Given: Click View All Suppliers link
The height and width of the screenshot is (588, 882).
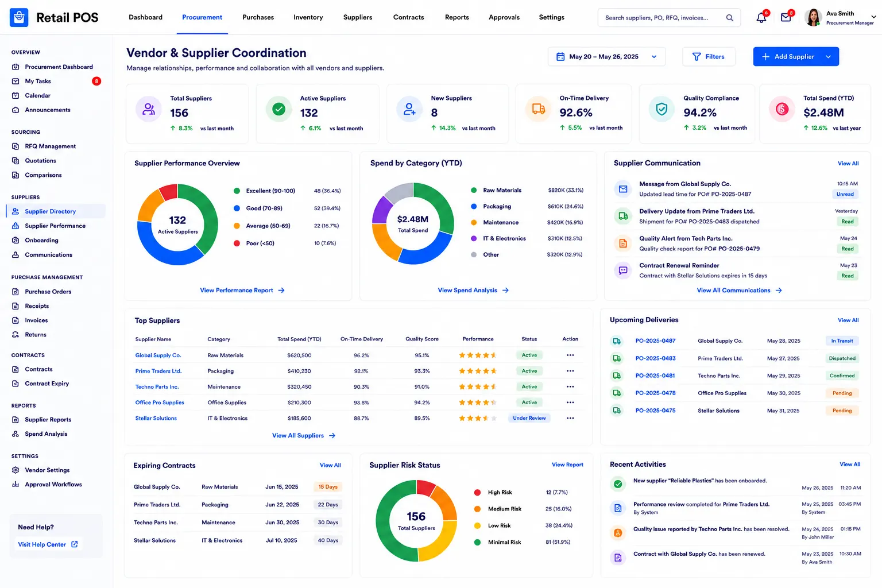Looking at the screenshot, I should pos(304,436).
